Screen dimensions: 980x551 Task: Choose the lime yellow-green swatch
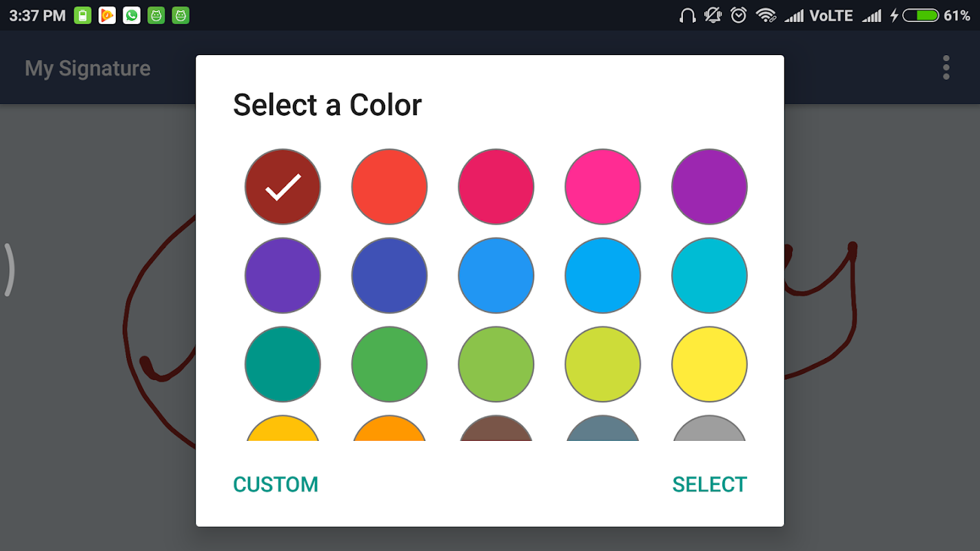pos(602,364)
